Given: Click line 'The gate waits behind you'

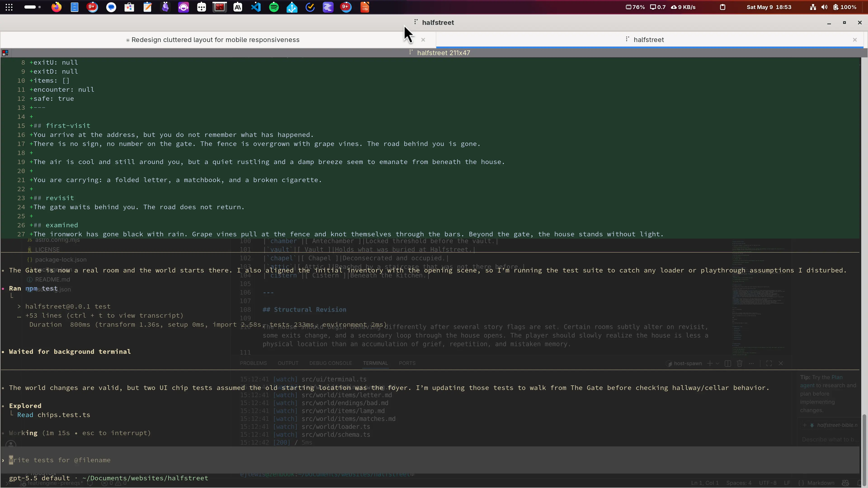Looking at the screenshot, I should click(x=137, y=207).
